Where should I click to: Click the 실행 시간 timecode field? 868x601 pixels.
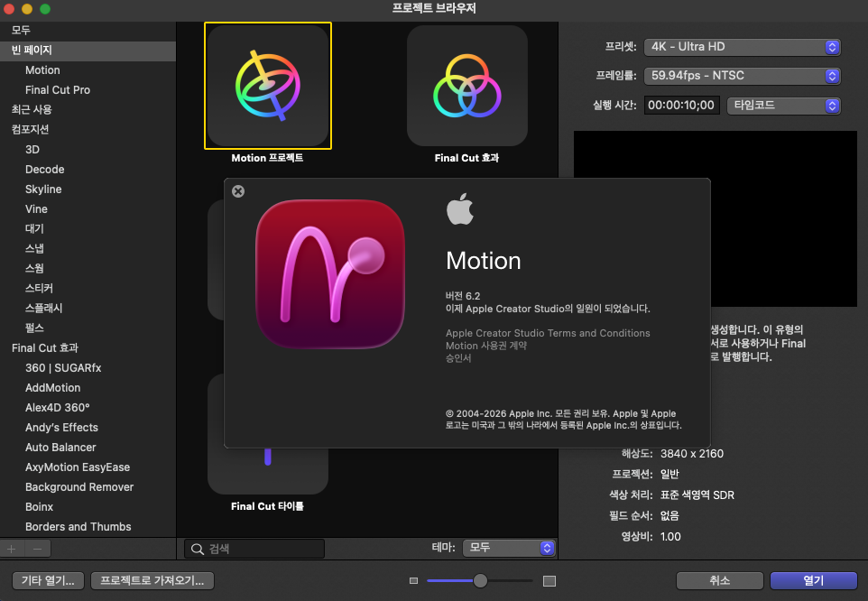coord(682,106)
